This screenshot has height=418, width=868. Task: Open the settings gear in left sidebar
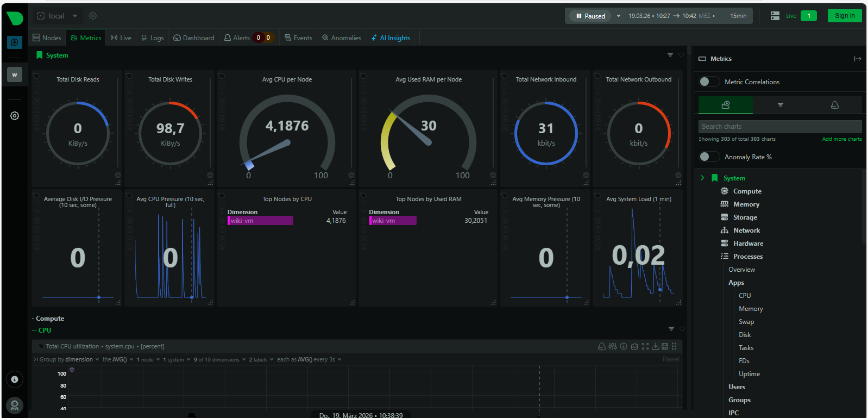[x=15, y=116]
